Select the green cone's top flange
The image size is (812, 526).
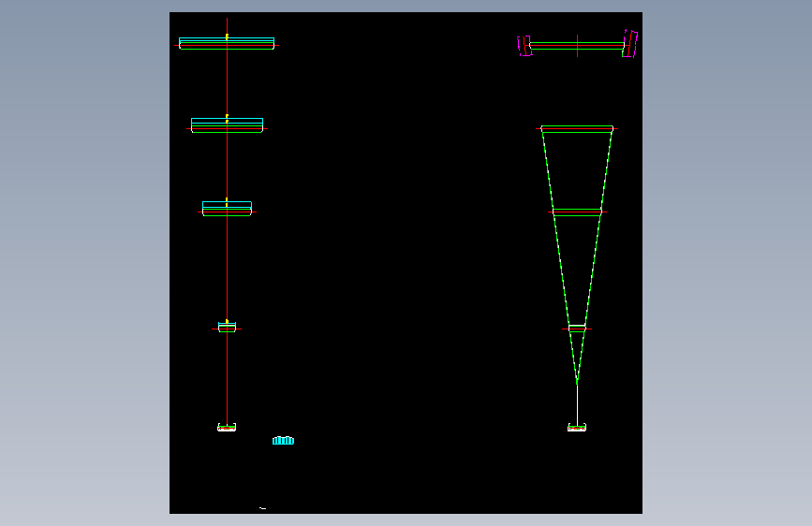(x=577, y=129)
